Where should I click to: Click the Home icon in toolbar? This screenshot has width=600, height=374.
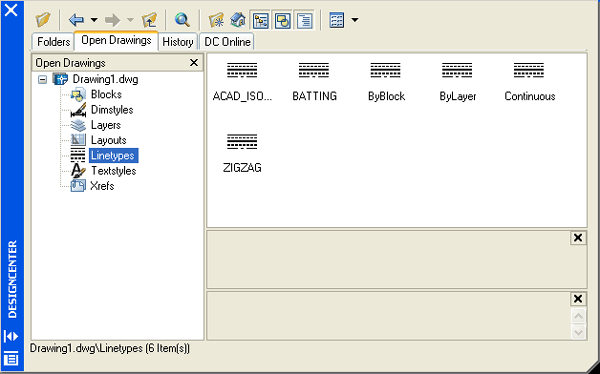pyautogui.click(x=238, y=20)
